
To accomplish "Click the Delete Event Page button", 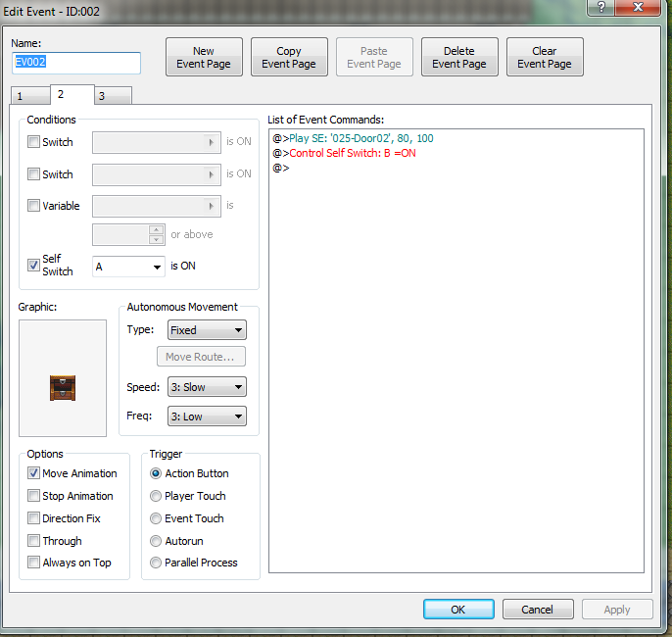I will pyautogui.click(x=459, y=57).
